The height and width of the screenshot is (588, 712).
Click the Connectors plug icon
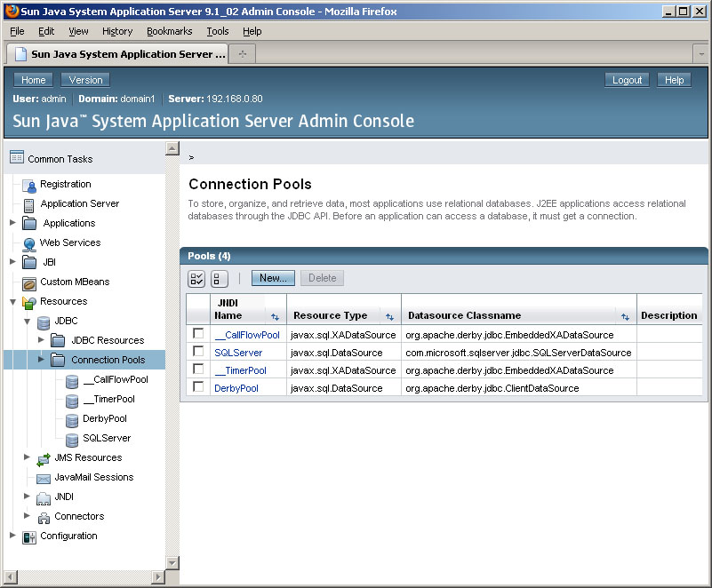pyautogui.click(x=44, y=518)
